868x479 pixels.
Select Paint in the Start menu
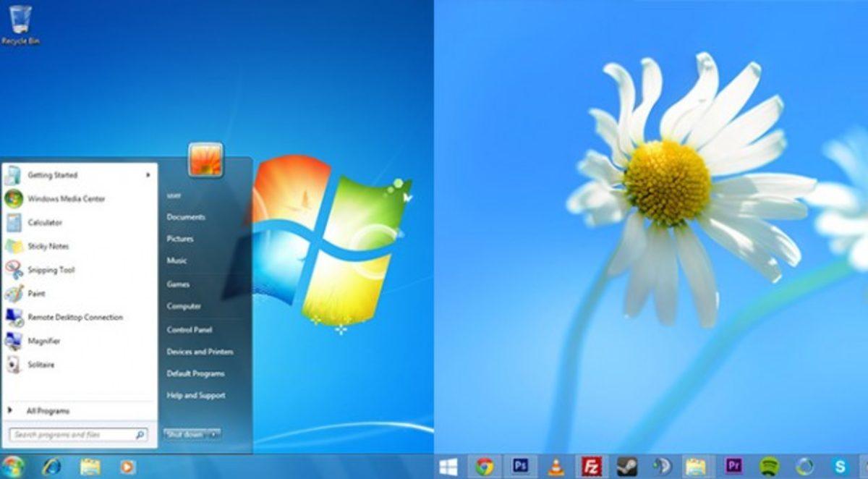[x=35, y=294]
